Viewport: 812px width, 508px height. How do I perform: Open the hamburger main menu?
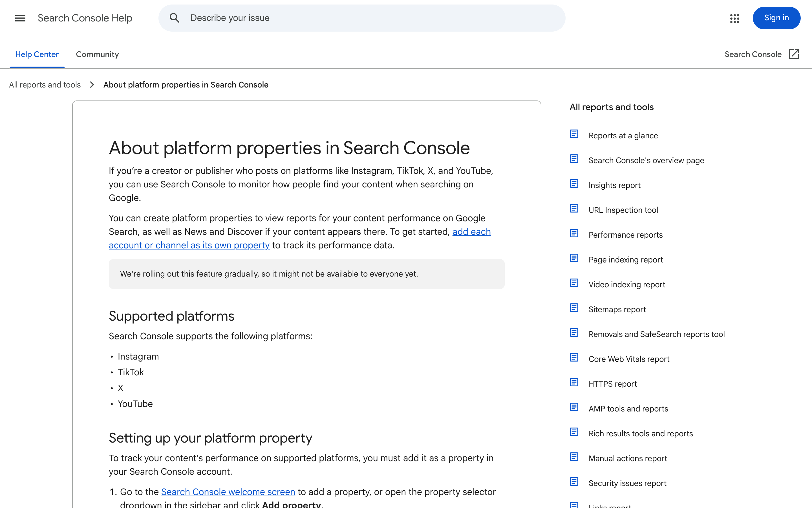[x=20, y=18]
